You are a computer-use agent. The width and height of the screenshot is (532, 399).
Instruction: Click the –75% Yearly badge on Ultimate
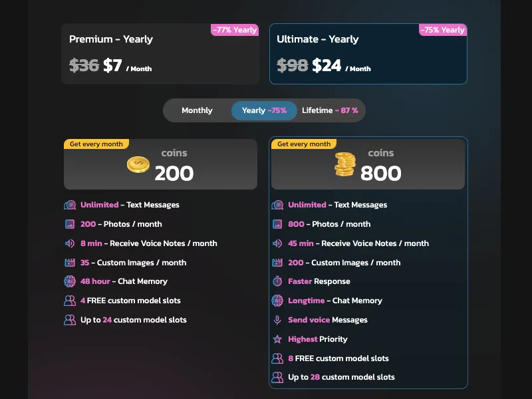pyautogui.click(x=444, y=29)
